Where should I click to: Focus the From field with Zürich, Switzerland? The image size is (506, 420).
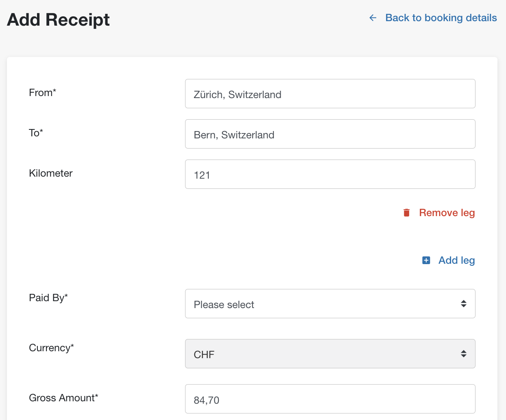[330, 94]
